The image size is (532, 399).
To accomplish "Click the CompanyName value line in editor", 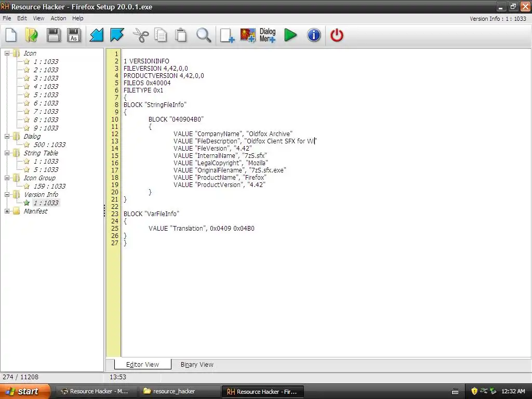I will (233, 134).
